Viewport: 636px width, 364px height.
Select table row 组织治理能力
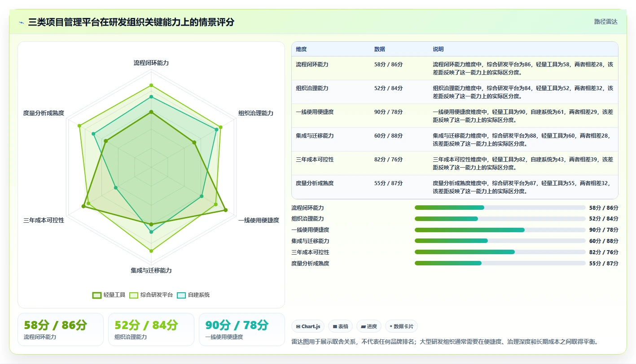coord(455,92)
